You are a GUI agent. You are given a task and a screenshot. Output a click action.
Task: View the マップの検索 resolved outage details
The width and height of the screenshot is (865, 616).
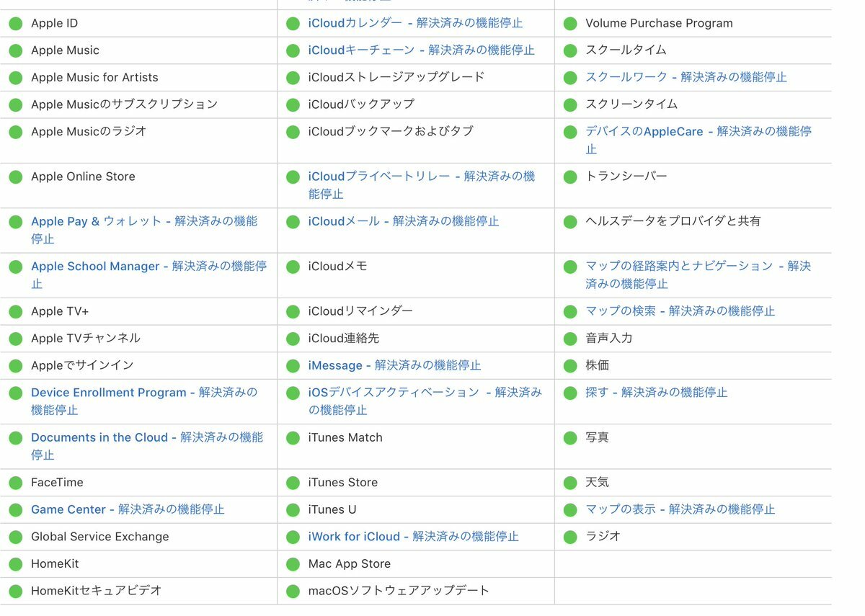click(680, 311)
